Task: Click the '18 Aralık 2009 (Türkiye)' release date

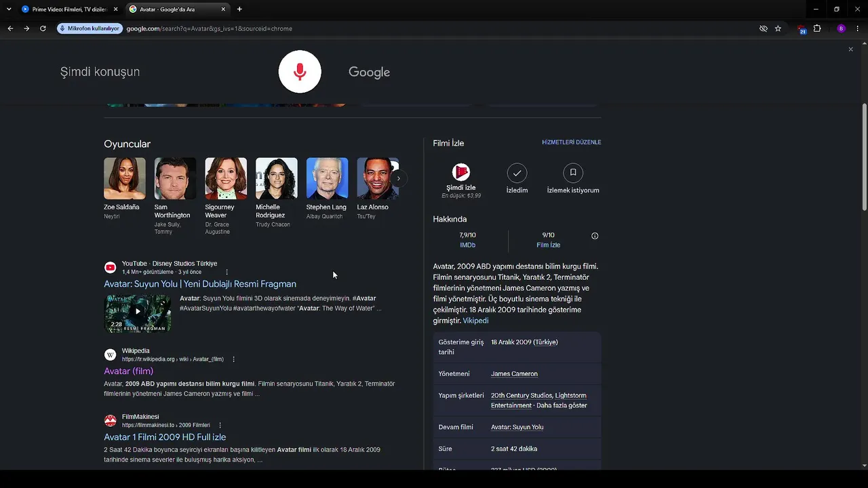Action: click(x=524, y=342)
